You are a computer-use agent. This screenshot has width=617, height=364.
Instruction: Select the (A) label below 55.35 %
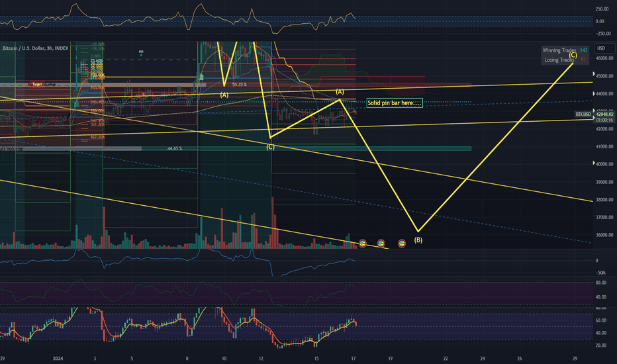[224, 95]
